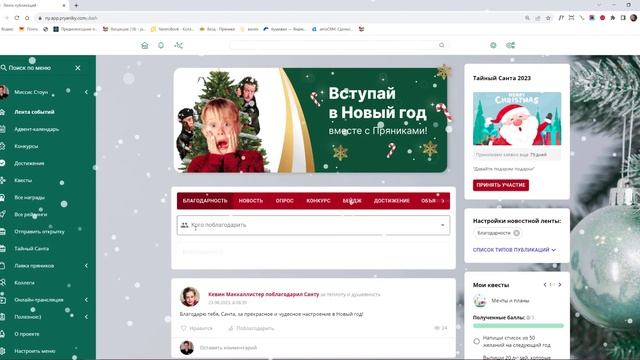Go to next quest with right arrow

[560, 285]
